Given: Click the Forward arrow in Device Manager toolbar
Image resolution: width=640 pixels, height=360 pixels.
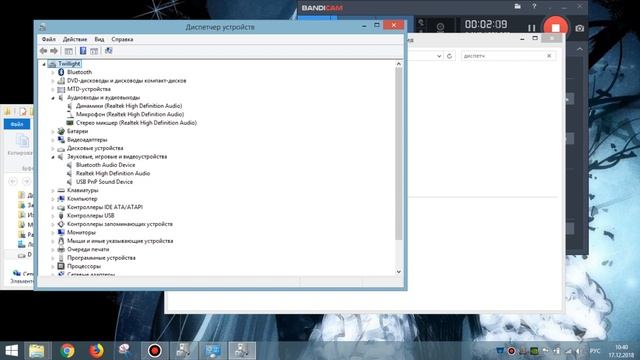Looking at the screenshot, I should 54,51.
